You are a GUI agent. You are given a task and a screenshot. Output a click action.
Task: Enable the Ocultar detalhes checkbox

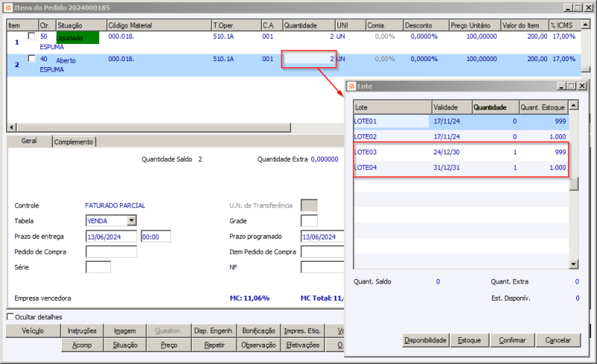click(10, 316)
